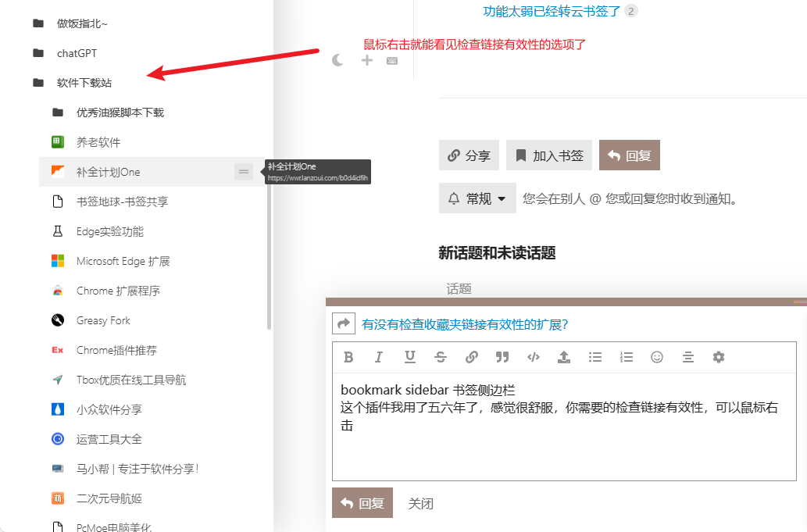Screen dimensions: 807x532
Task: Toggle the bulleted list format
Action: click(x=595, y=357)
